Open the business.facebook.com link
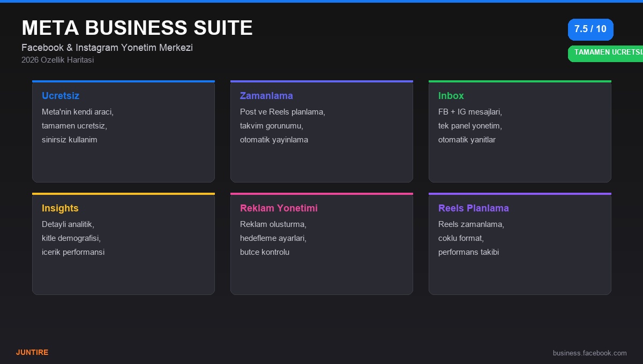Viewport: 643px width, 364px height. [x=589, y=353]
